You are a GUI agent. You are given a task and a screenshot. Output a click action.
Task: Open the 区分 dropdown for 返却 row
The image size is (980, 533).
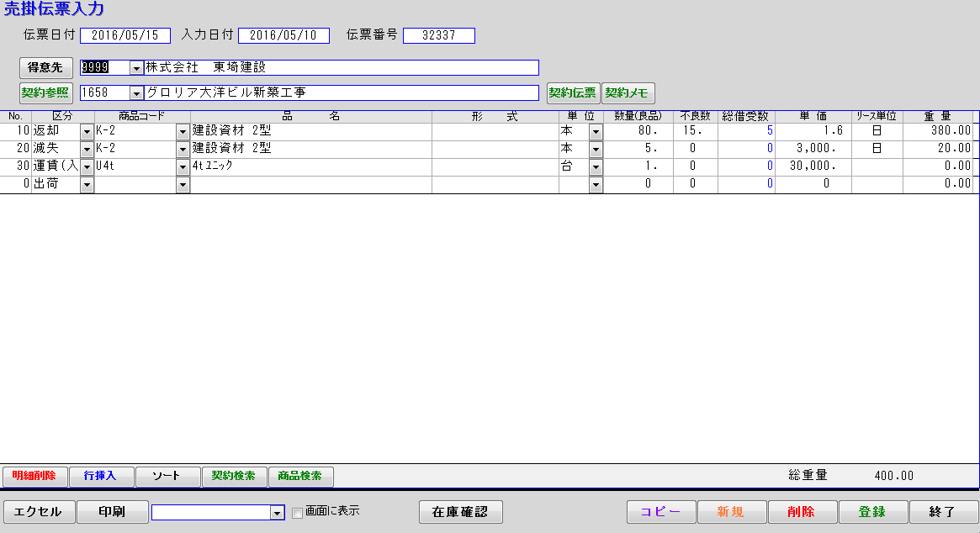[87, 132]
